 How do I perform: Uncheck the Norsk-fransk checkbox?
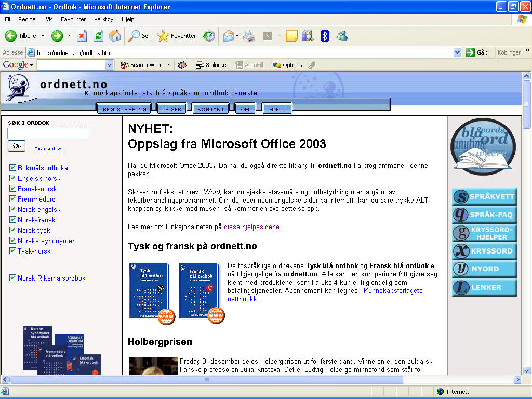pos(12,220)
